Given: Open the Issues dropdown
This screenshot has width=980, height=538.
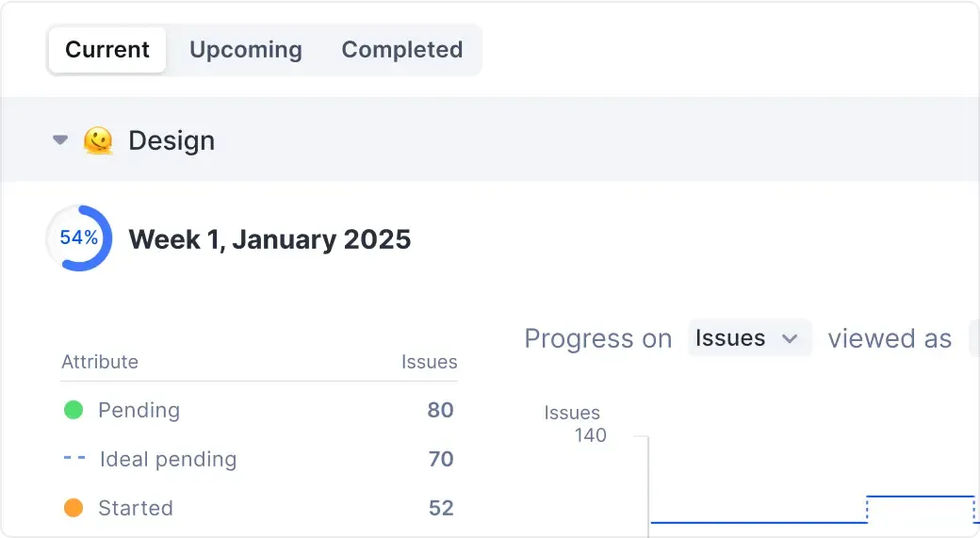Looking at the screenshot, I should (x=749, y=338).
